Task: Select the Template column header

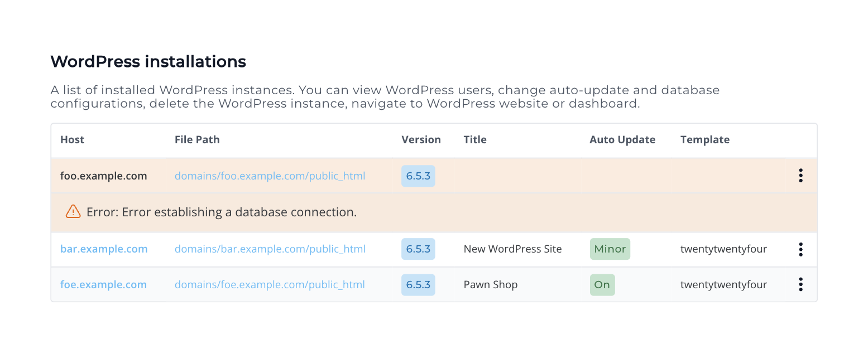Action: coord(704,139)
